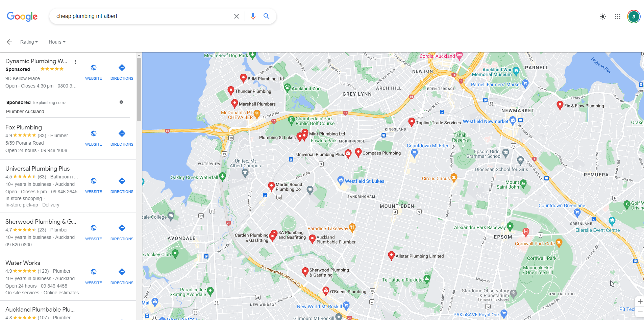This screenshot has height=320, width=644.
Task: Open Fox Plumbing website globe icon
Action: click(94, 133)
